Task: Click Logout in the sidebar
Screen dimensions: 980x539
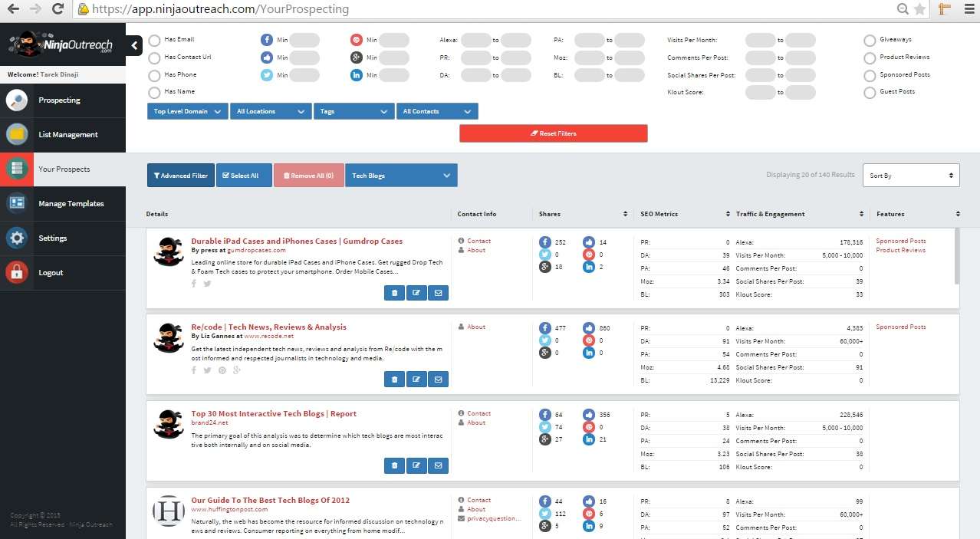Action: [x=63, y=273]
